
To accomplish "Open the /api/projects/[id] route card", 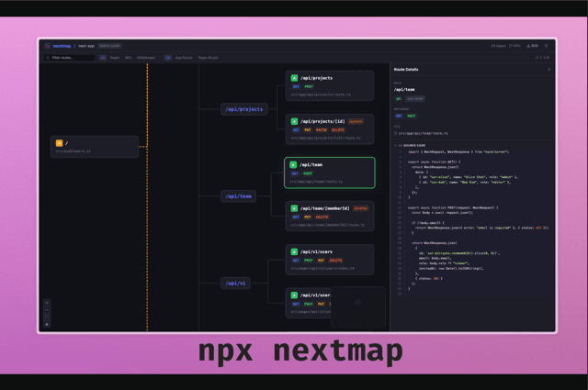I will tap(330, 129).
